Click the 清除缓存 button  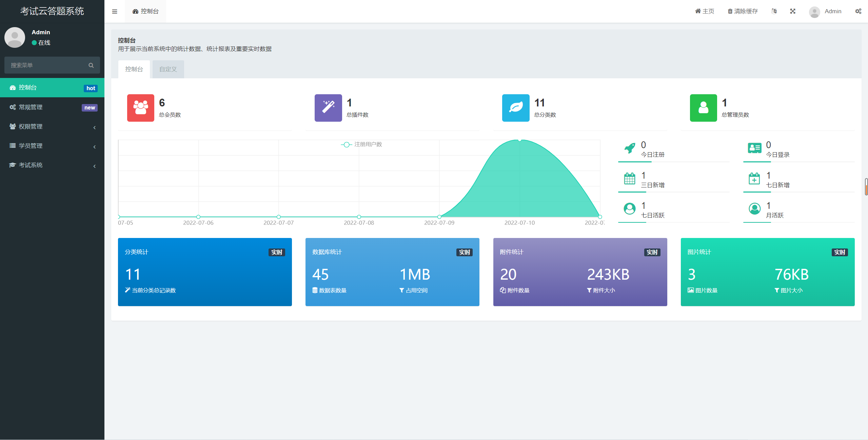[x=743, y=11]
